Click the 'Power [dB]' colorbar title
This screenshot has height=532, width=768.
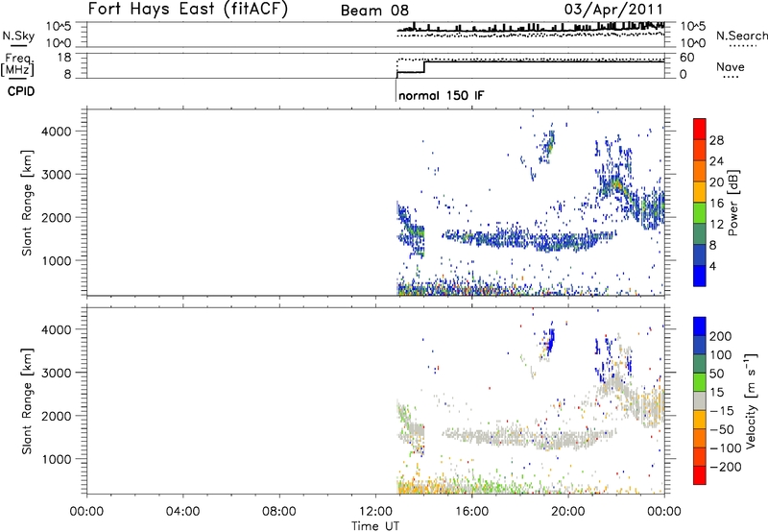point(733,203)
